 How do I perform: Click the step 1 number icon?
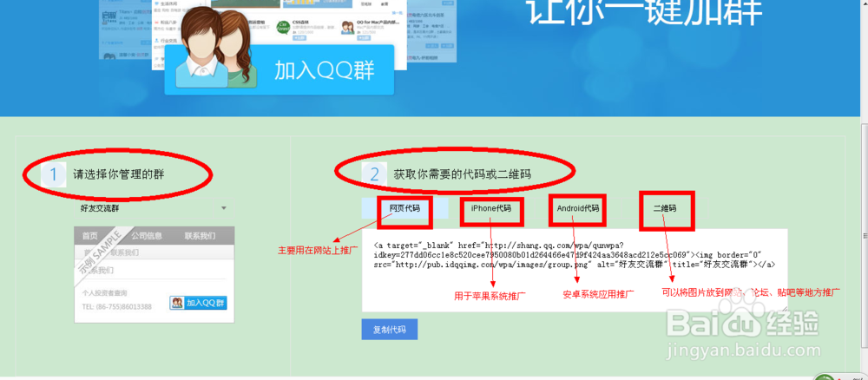point(54,174)
